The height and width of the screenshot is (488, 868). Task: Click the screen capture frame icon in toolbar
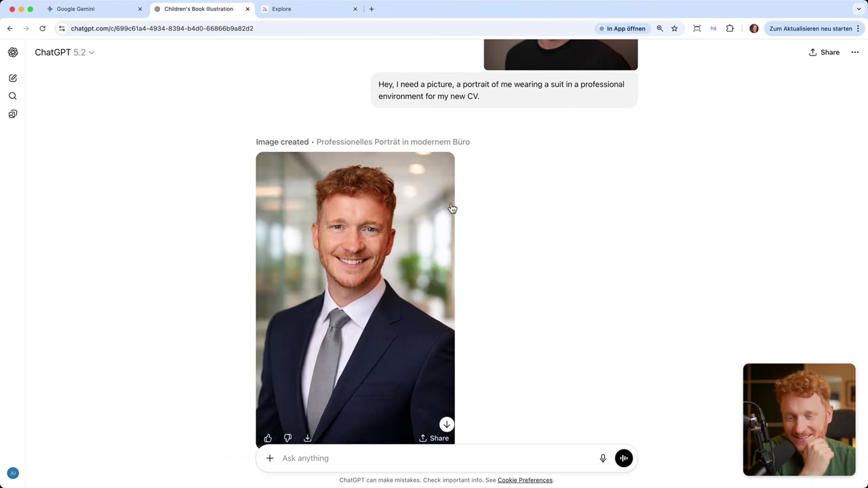pyautogui.click(x=697, y=28)
